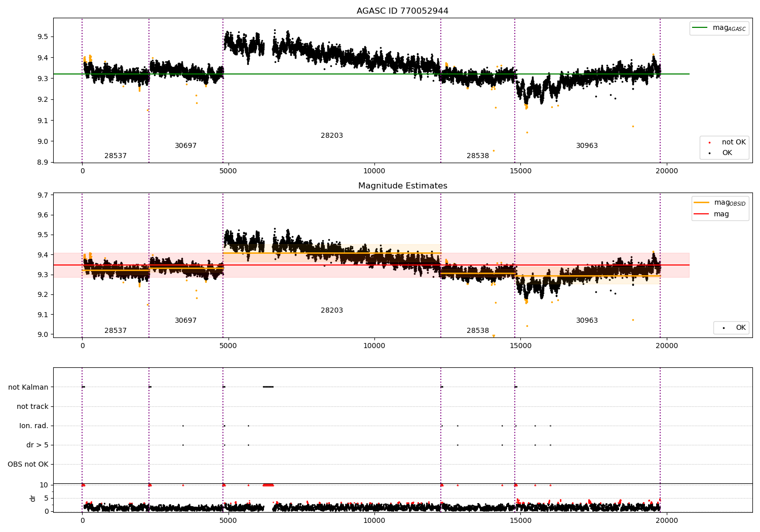Viewport: 760px width, 532px height.
Task: Click the 'OBS not OK' row label
Action: click(28, 464)
